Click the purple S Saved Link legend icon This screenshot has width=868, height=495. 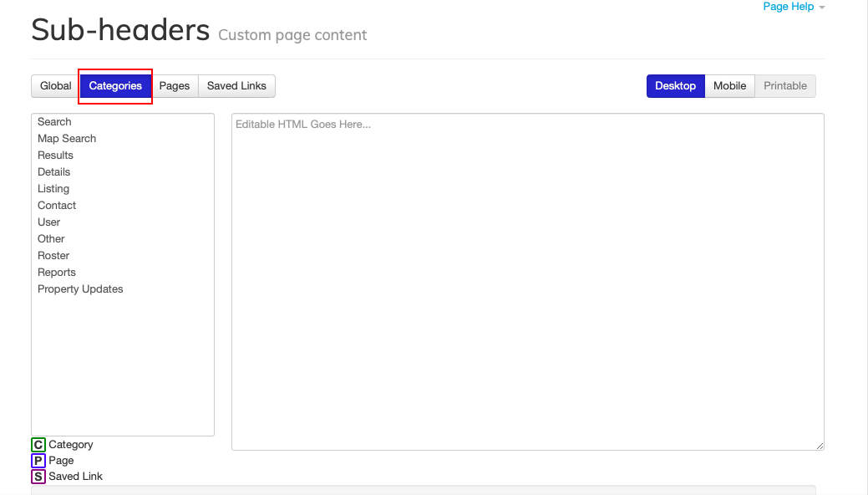pos(38,476)
